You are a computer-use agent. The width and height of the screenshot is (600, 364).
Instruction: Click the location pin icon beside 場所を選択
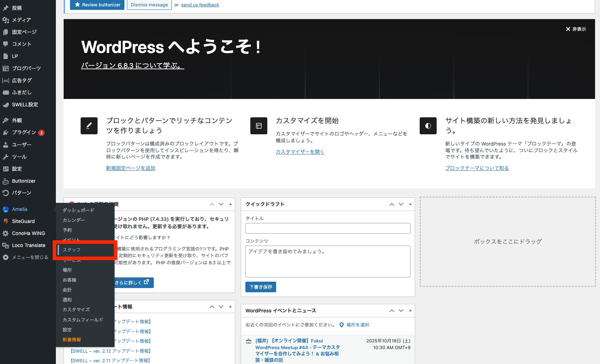(342, 325)
